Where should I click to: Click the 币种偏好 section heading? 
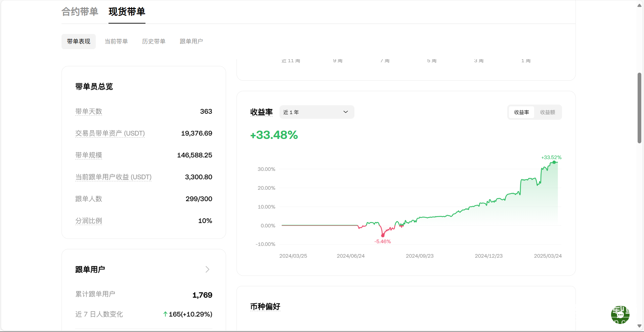[x=265, y=306]
